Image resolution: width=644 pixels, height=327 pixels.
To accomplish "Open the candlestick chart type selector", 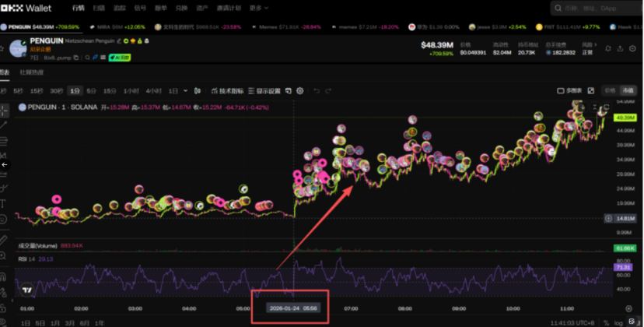I will [198, 91].
